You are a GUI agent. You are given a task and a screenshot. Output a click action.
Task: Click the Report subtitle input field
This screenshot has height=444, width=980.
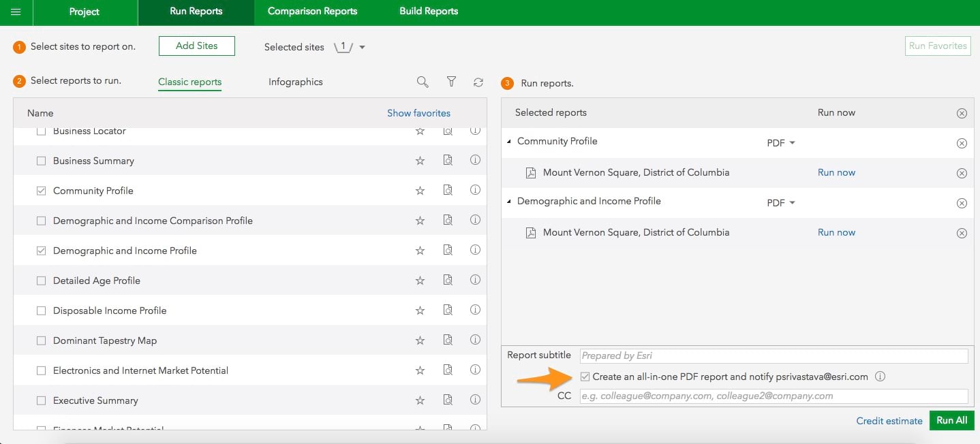pos(773,355)
